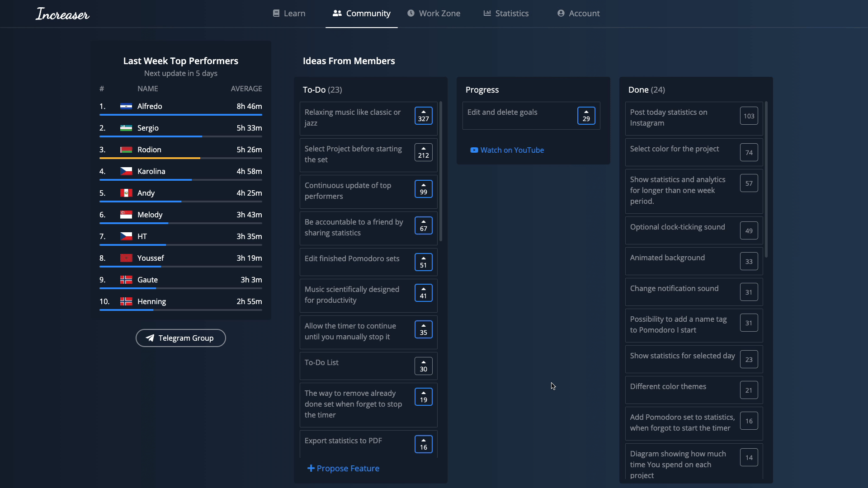This screenshot has width=868, height=488.
Task: Click Gaute's country flag icon
Action: (126, 280)
